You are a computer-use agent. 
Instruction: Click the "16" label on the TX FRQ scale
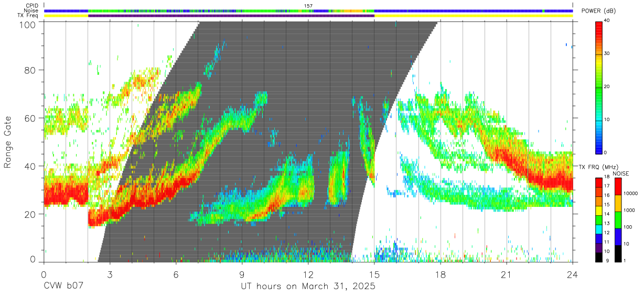(x=607, y=196)
